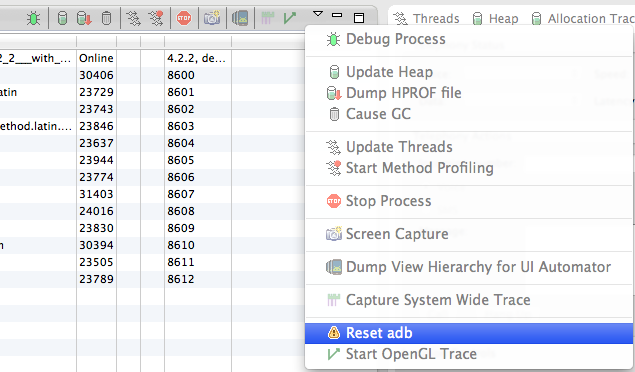Select process row with PID 24016

pyautogui.click(x=152, y=211)
